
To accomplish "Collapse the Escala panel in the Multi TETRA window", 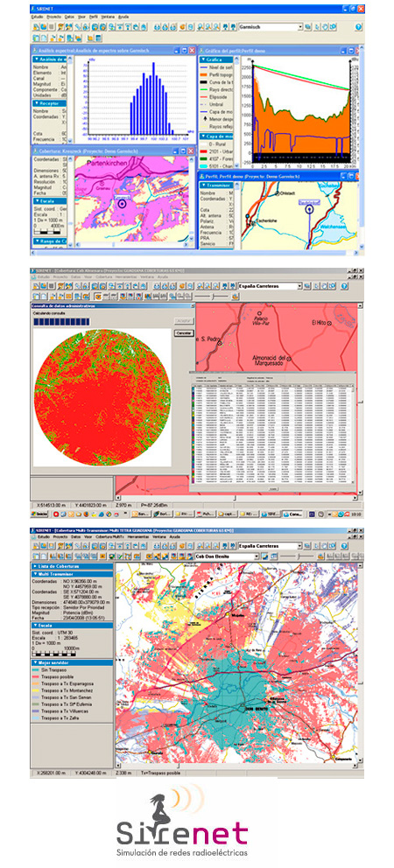I will [72, 625].
